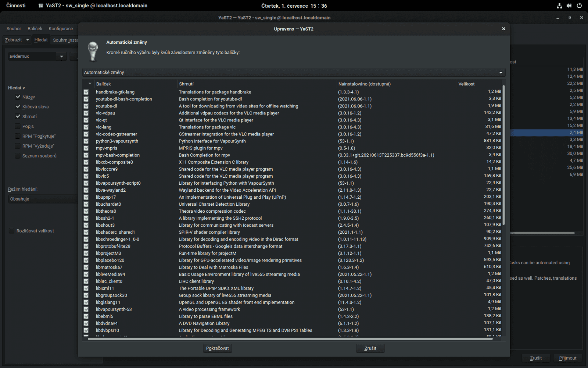
Task: Expand the Automatické změny dropdown
Action: click(x=501, y=72)
